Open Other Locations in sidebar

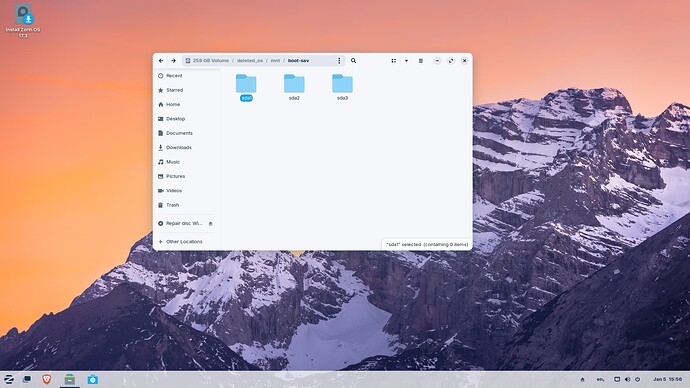(187, 242)
